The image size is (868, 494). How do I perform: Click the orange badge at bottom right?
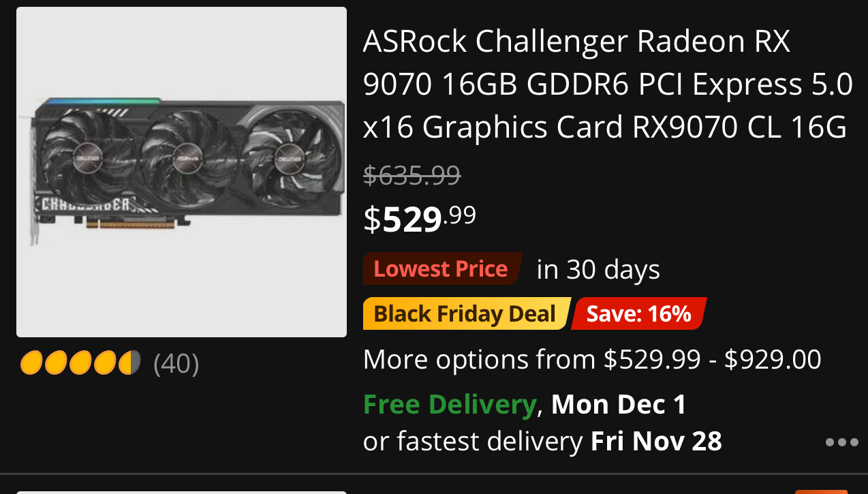point(820,491)
